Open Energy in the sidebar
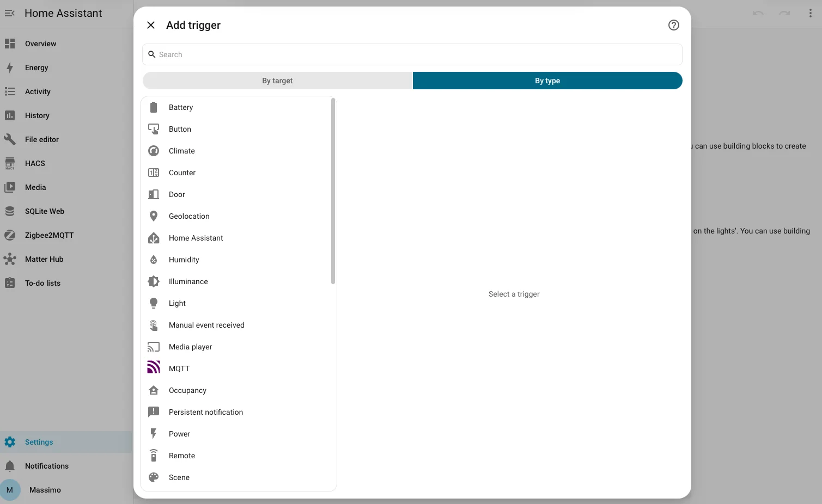Screen dimensions: 822x504 (66, 67)
